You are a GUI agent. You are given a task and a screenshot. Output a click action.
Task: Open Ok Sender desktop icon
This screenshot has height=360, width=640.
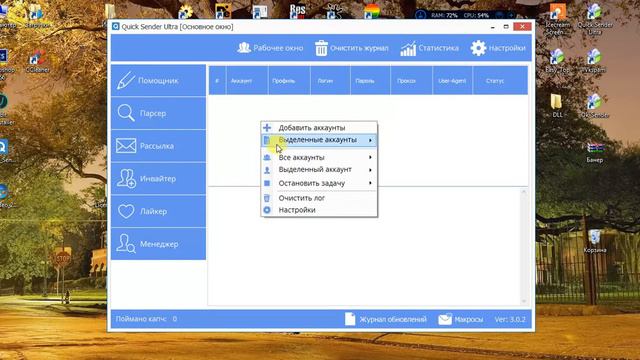coord(594,106)
